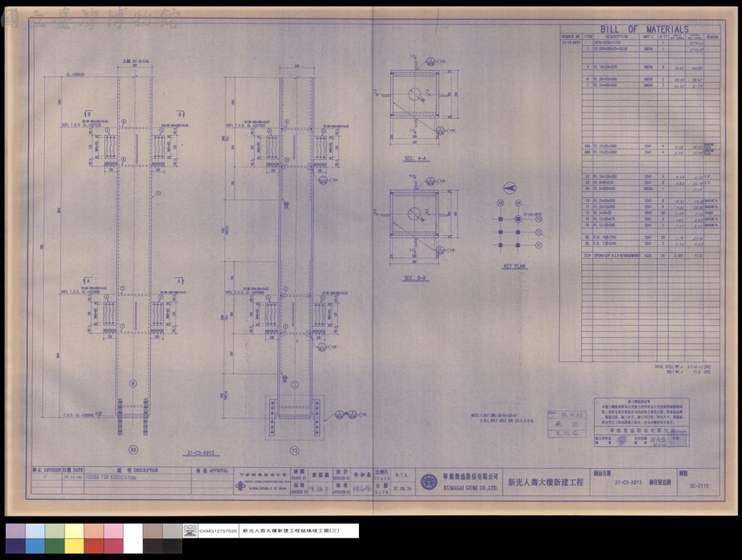Select the red swatch on color chart
This screenshot has height=560, width=742.
(94, 546)
